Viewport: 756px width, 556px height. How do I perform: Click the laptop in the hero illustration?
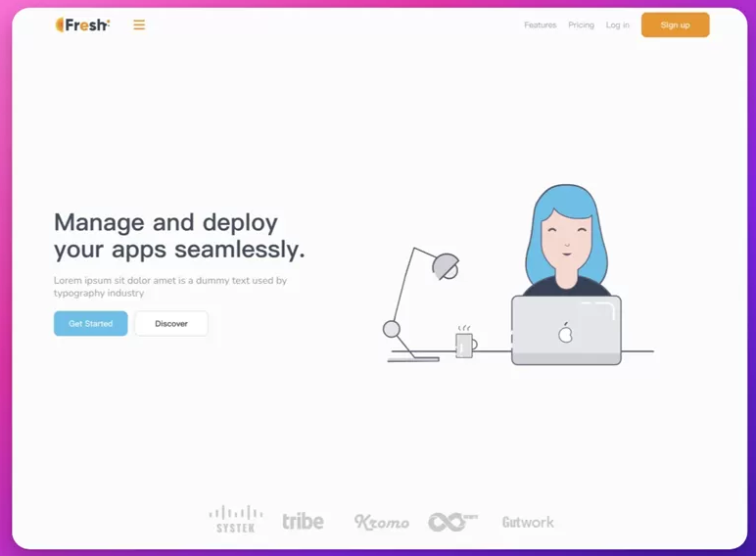click(x=566, y=331)
